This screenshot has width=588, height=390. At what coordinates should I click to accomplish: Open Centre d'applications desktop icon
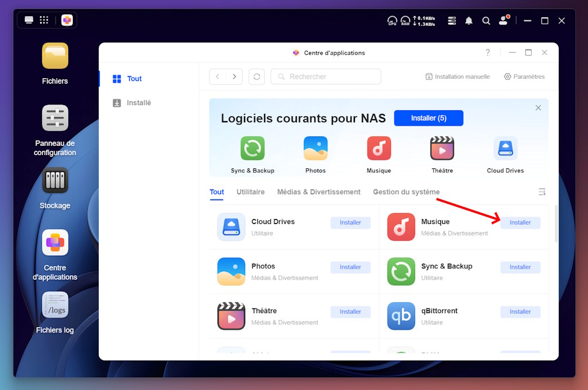click(55, 242)
